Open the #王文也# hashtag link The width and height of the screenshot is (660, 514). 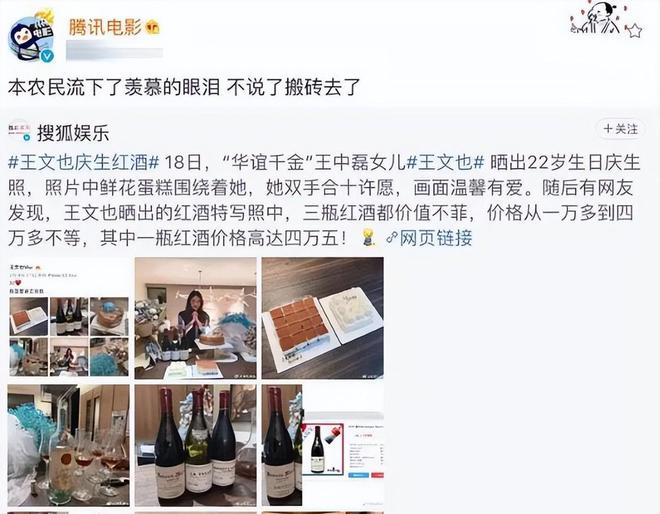(445, 162)
